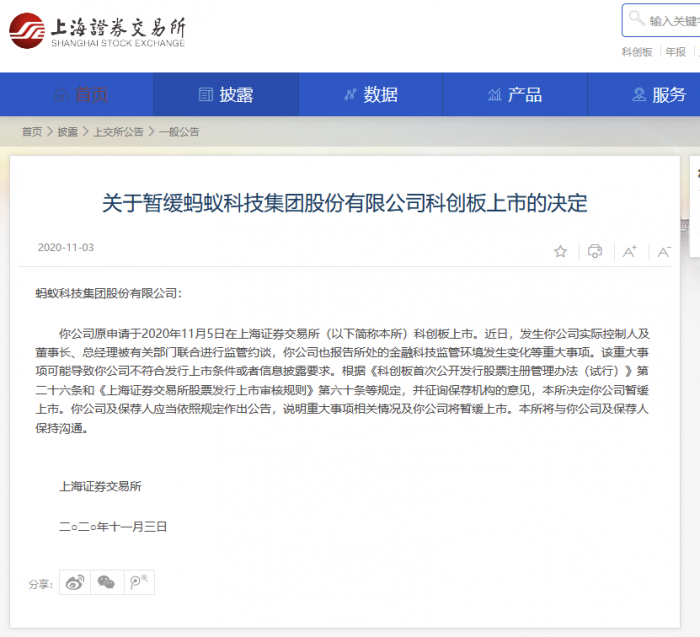Click the chart icon beside 数据

click(350, 95)
